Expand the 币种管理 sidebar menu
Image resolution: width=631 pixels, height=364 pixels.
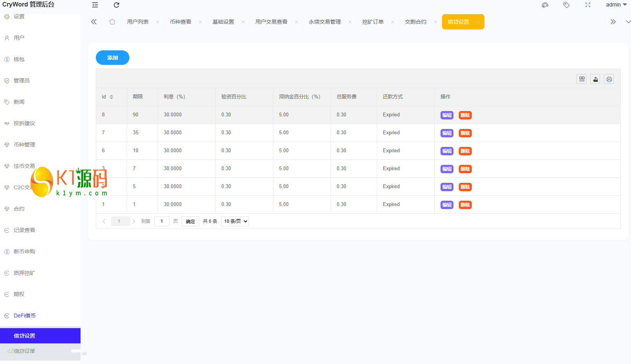click(x=40, y=145)
